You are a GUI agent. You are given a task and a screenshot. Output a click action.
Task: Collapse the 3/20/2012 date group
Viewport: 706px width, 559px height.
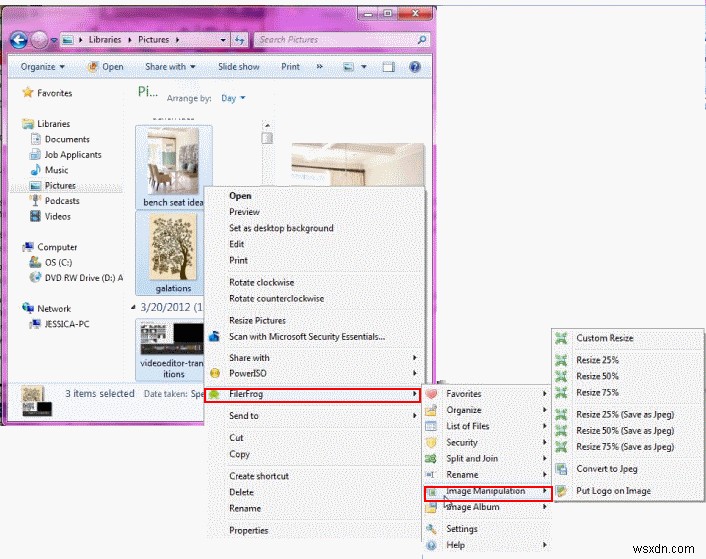point(133,307)
